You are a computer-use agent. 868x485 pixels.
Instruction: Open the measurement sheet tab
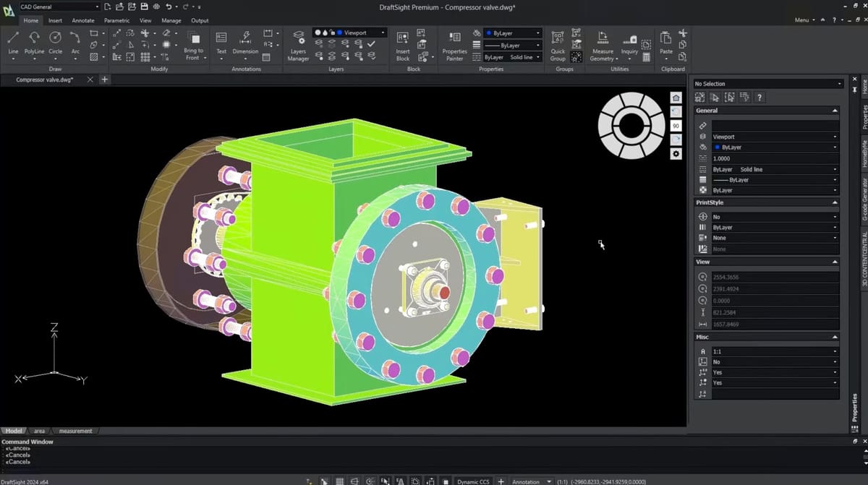75,431
